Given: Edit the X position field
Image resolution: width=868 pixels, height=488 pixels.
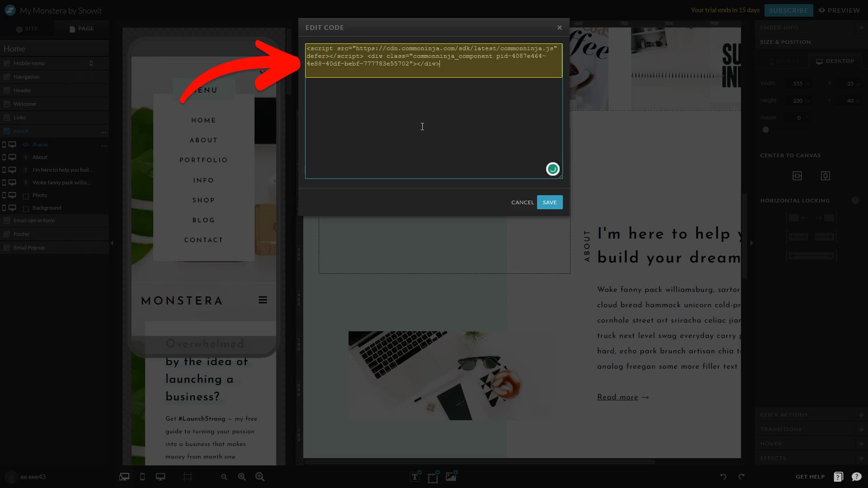Looking at the screenshot, I should coord(850,84).
